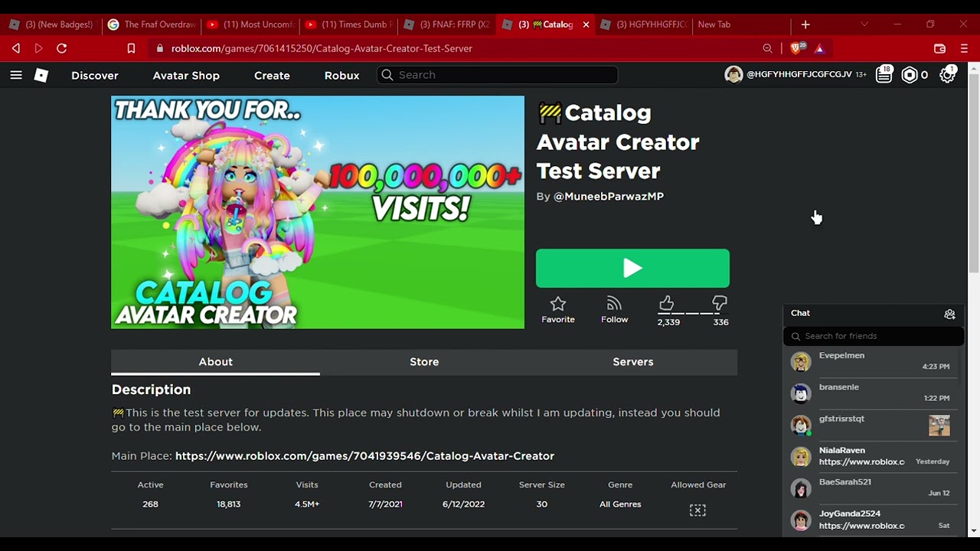Click the gfstrisrstqt chat image thumbnail
The width and height of the screenshot is (980, 551).
939,425
